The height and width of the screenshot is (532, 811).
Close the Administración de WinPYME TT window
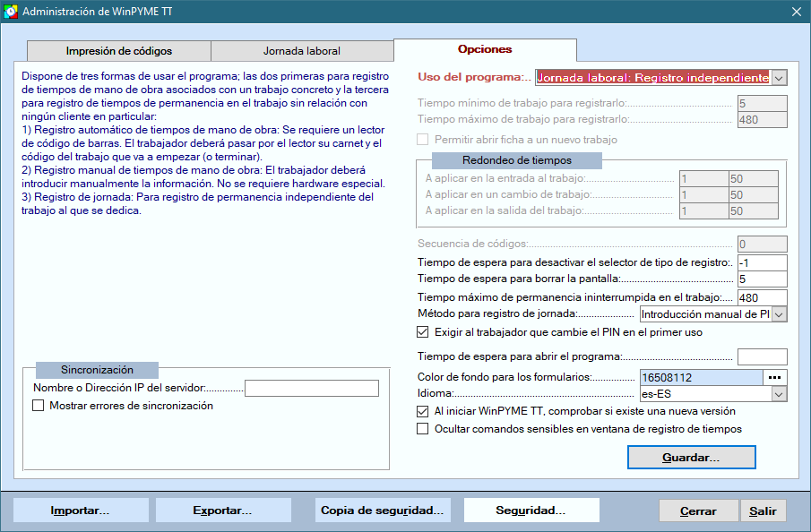(x=796, y=12)
